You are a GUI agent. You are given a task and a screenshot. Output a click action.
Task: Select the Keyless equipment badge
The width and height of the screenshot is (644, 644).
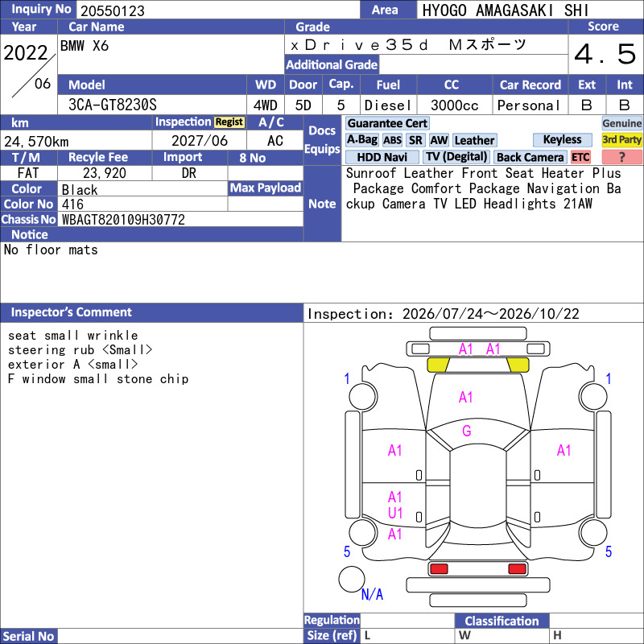click(562, 139)
